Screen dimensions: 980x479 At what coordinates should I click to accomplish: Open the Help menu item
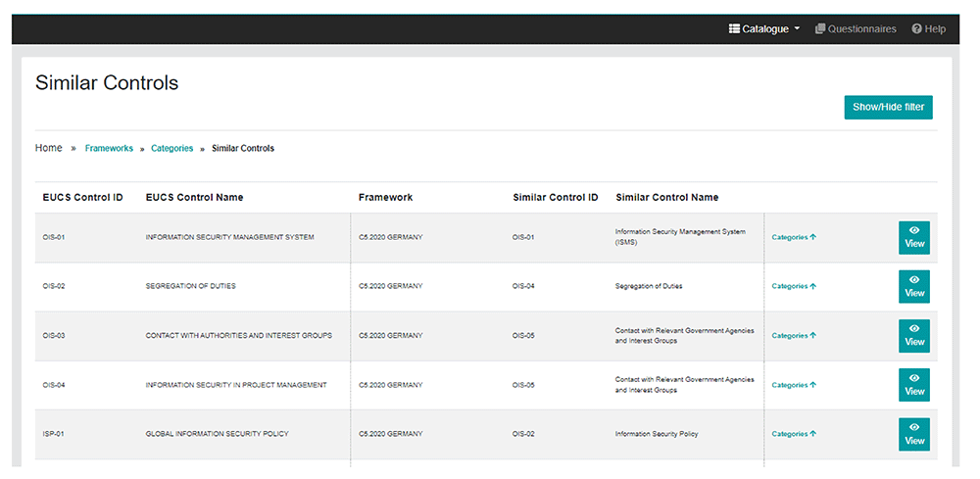[929, 28]
